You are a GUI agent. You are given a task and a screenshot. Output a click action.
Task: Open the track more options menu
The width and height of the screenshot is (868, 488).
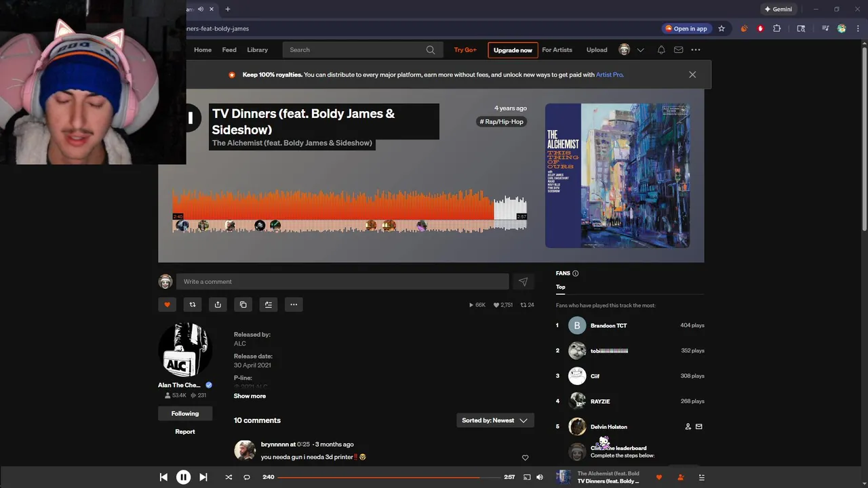[294, 304]
